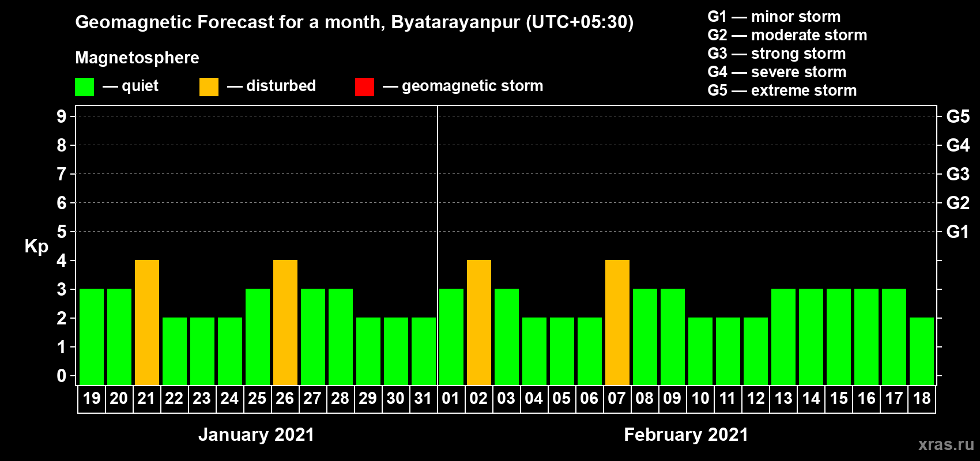Click date label 01 on the axis
Viewport: 980px width, 461px height.
451,398
